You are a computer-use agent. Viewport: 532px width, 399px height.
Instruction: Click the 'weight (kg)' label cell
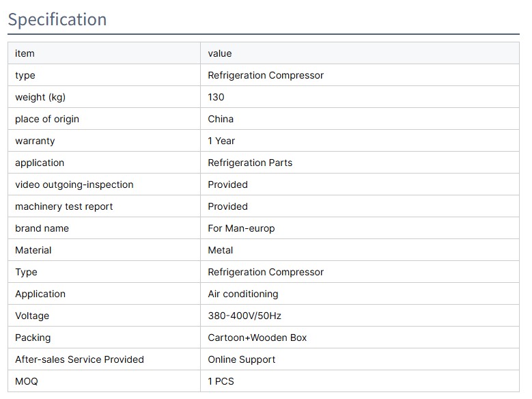(40, 97)
